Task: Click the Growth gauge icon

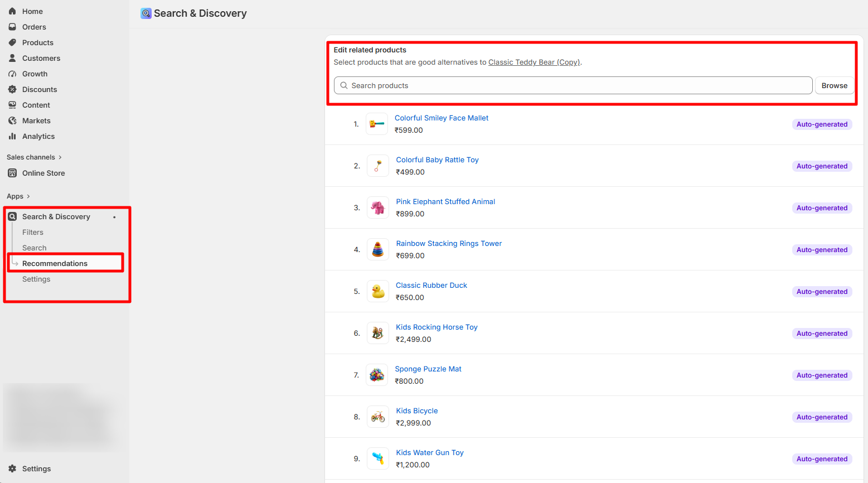Action: pyautogui.click(x=12, y=74)
